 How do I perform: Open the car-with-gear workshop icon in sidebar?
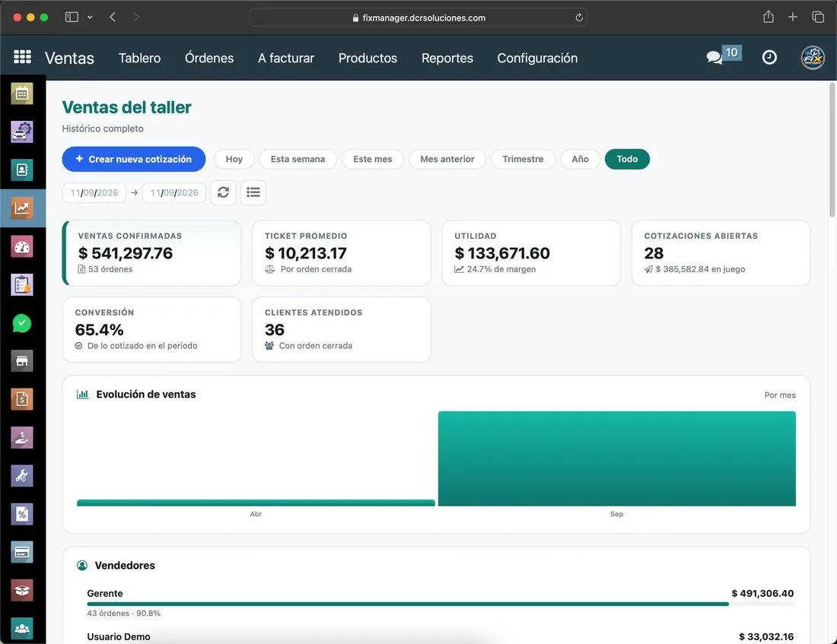[x=22, y=132]
